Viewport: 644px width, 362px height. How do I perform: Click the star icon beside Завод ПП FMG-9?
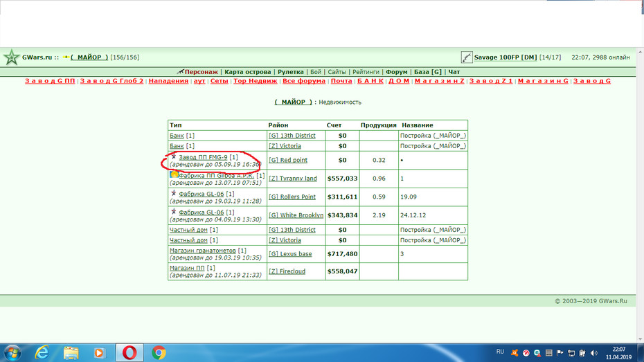pos(174,156)
